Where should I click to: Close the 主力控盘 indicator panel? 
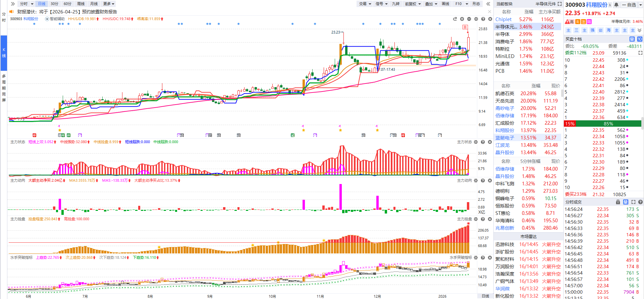click(x=490, y=219)
